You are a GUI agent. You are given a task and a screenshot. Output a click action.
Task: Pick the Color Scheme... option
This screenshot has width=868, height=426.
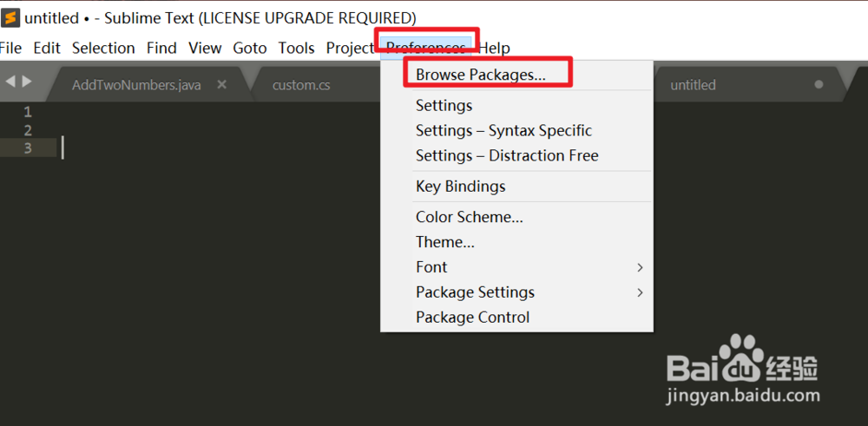point(469,217)
